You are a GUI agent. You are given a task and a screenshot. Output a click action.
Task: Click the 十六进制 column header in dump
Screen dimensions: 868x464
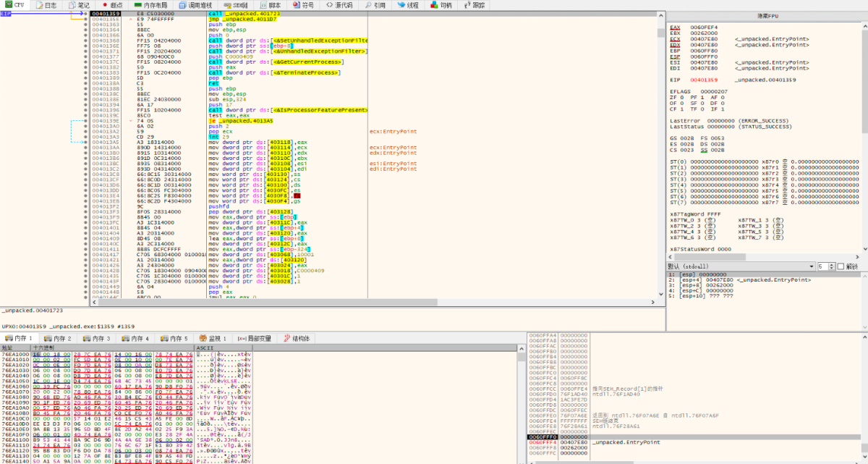113,347
